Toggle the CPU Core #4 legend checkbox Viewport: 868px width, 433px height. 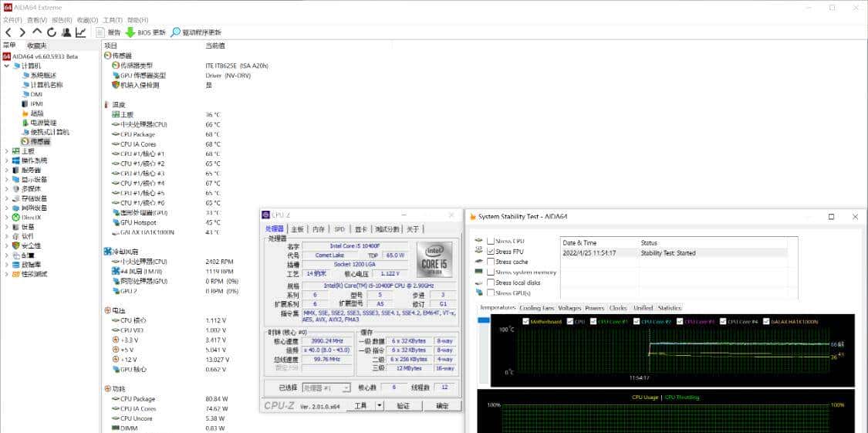(x=723, y=322)
